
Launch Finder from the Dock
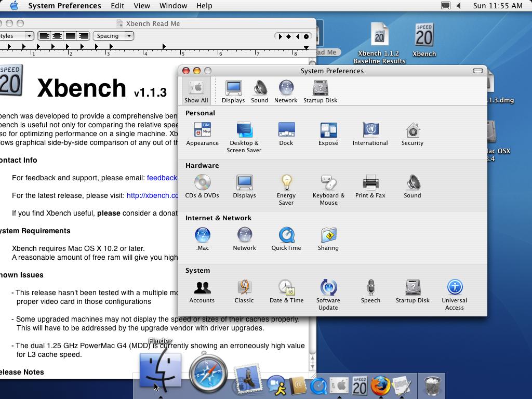[x=161, y=370]
